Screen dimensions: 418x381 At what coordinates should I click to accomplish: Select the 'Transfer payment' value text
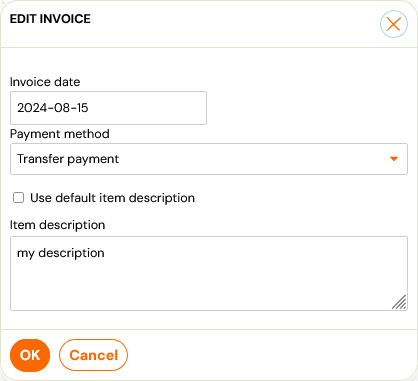68,159
